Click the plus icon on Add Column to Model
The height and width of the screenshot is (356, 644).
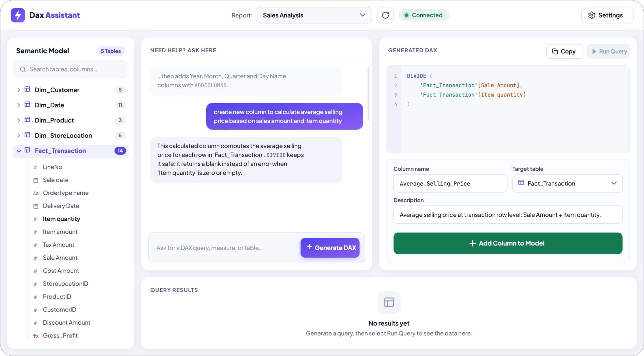click(x=472, y=243)
